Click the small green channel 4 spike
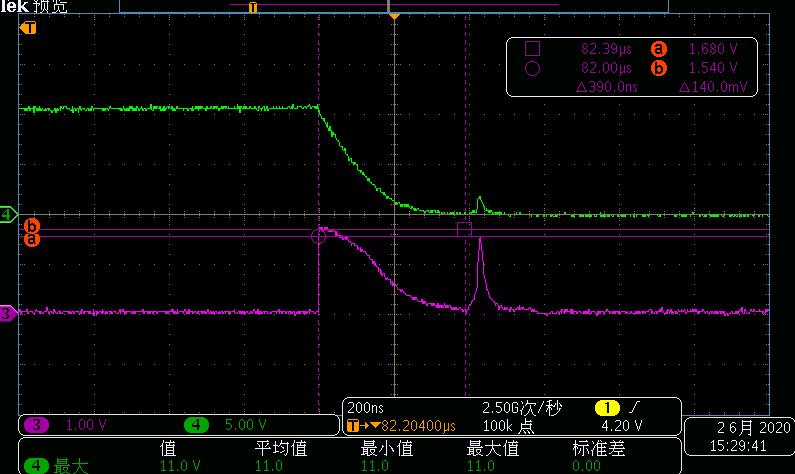The image size is (795, 474). [480, 204]
